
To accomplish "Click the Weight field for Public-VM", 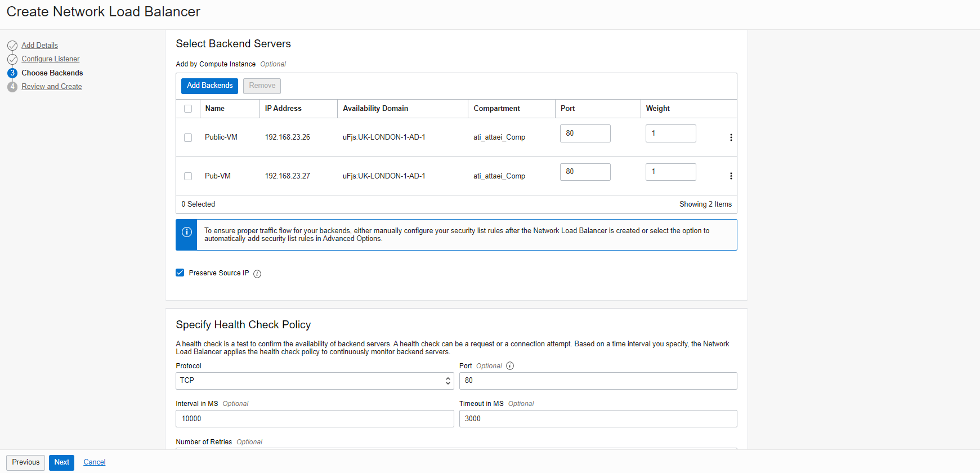I will pos(670,133).
